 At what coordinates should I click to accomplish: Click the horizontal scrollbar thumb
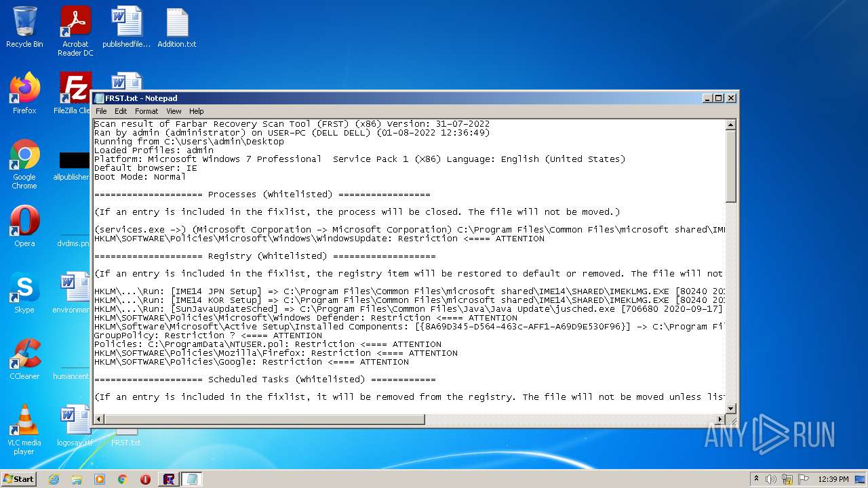[264, 420]
